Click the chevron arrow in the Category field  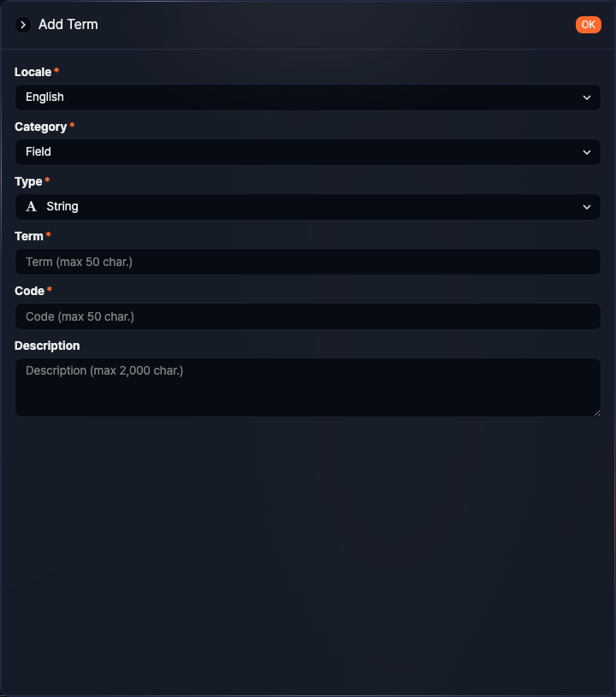click(587, 152)
